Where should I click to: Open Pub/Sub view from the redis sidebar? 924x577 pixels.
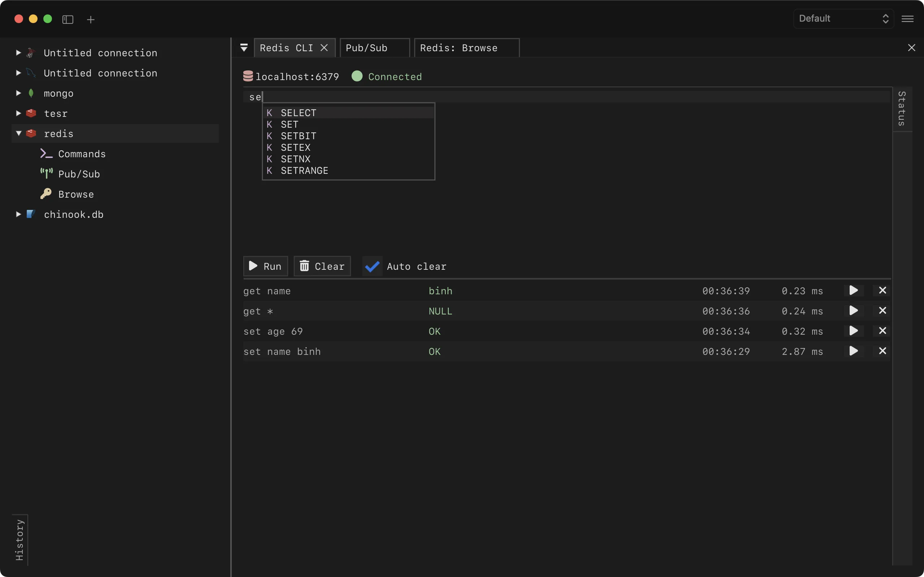[79, 174]
